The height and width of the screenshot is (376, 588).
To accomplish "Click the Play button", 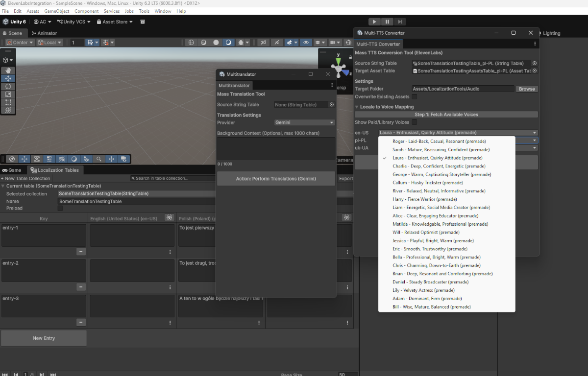I will tap(374, 22).
